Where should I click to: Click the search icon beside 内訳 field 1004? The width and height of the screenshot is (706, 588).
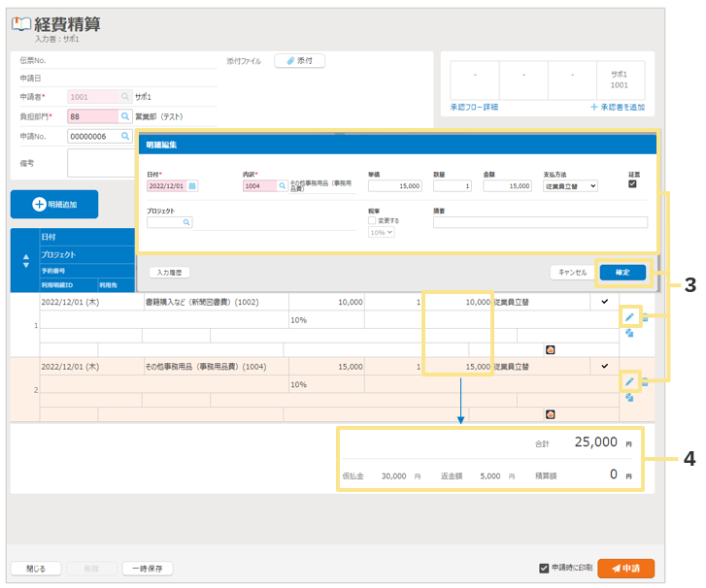tap(283, 185)
